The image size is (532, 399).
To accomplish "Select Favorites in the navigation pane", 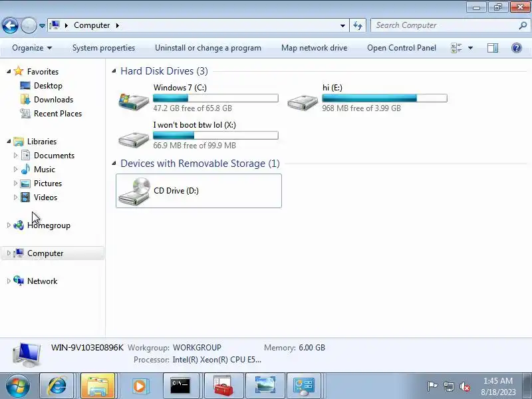I will coord(43,72).
